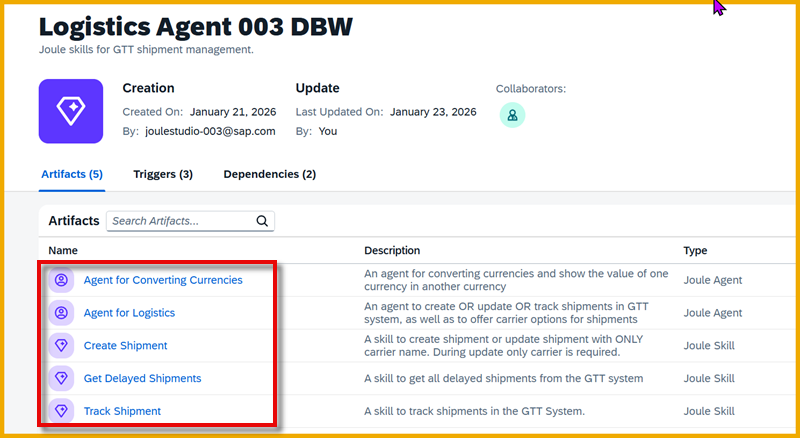Click the skill icon beside Get Delayed Shipments
The width and height of the screenshot is (800, 438).
61,378
